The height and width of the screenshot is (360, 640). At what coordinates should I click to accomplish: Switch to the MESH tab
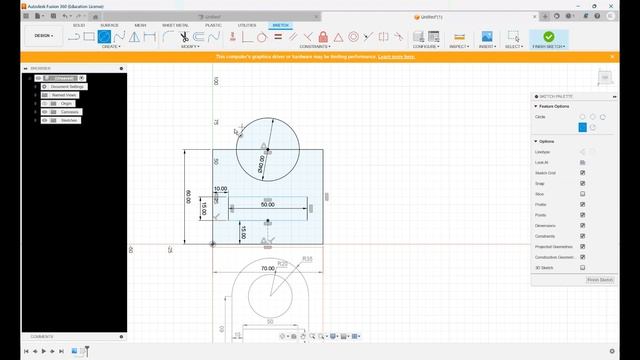tap(140, 25)
